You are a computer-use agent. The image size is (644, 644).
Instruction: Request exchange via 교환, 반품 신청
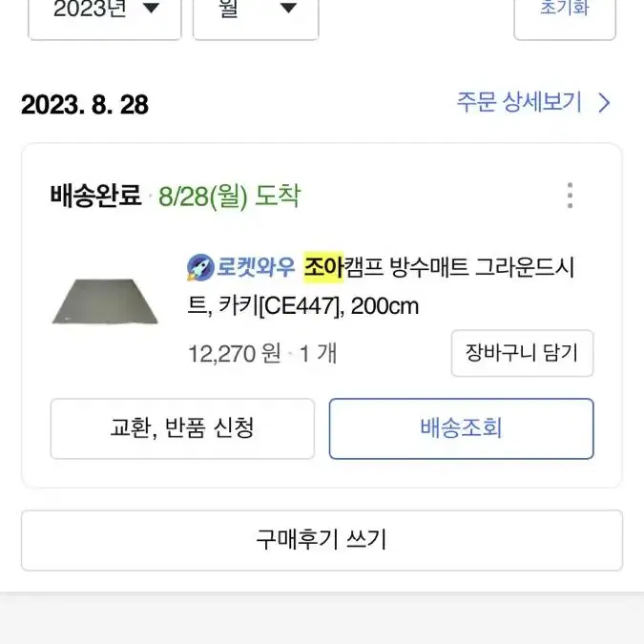pos(182,428)
